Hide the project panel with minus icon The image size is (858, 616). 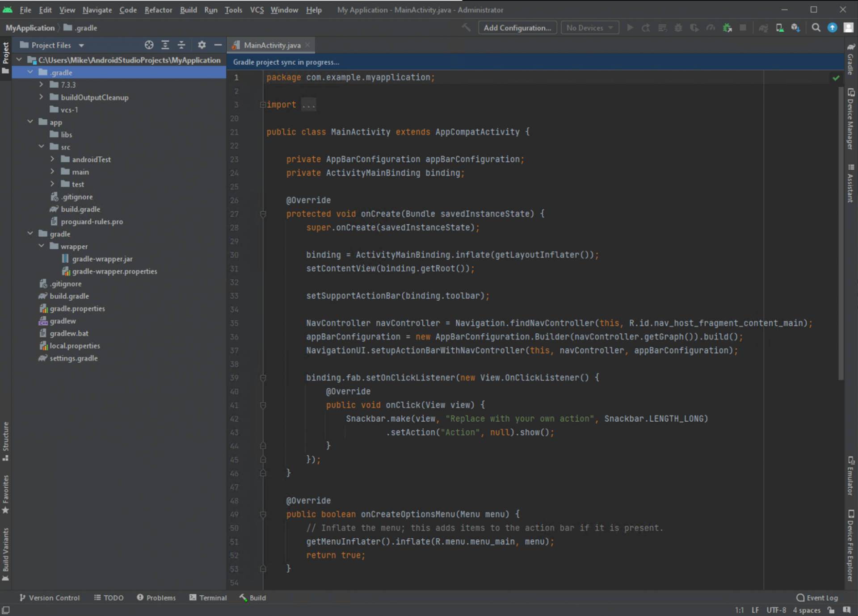click(x=218, y=45)
